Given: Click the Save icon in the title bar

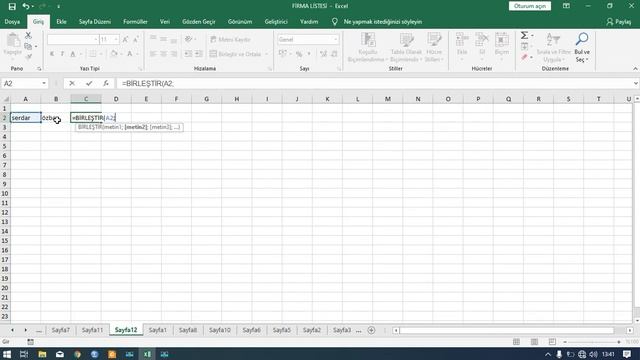Looking at the screenshot, I should pos(12,6).
